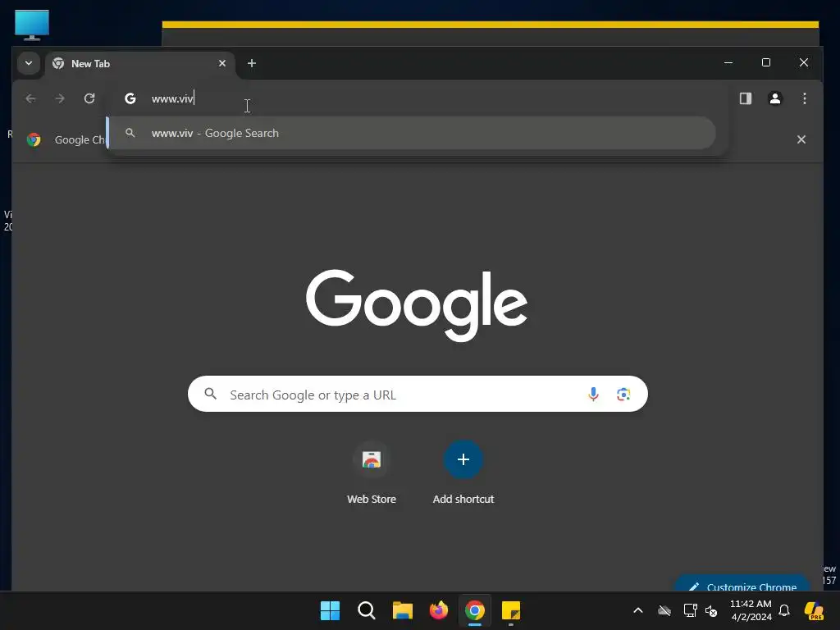
Task: Open the Copilot preview icon
Action: [815, 610]
